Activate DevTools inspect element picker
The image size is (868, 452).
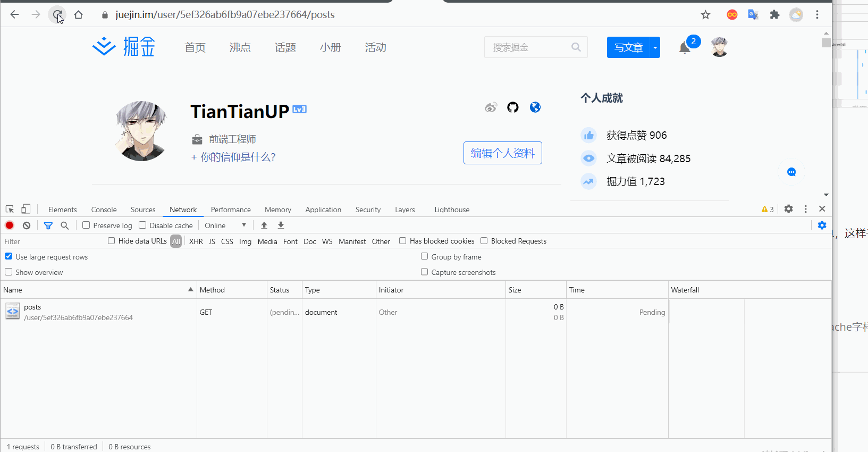pos(10,209)
